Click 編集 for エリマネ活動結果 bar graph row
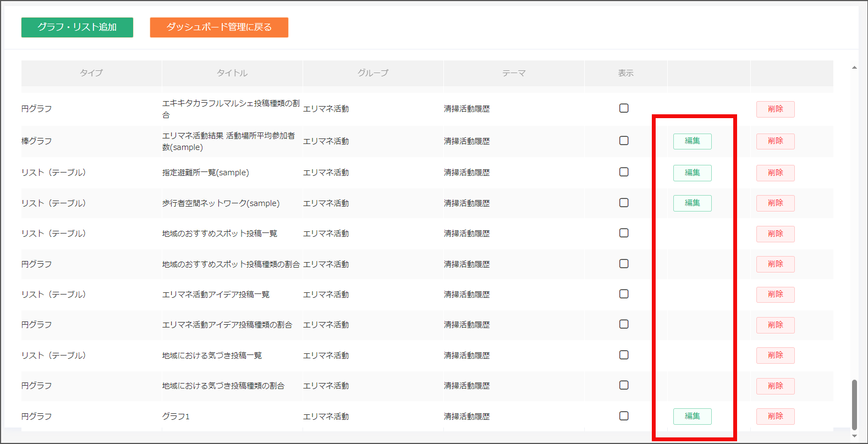Viewport: 868px width, 444px height. click(x=693, y=141)
